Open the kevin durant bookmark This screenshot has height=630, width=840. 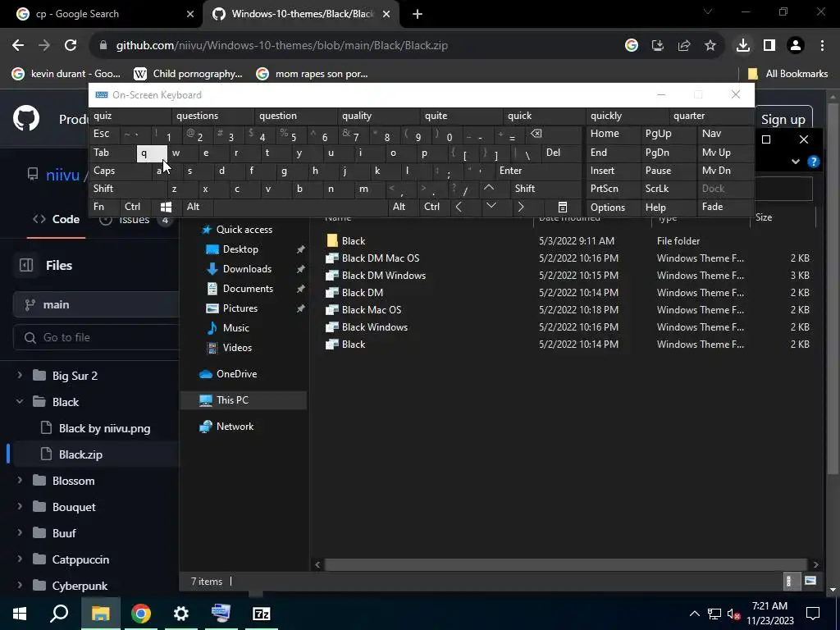pos(66,74)
